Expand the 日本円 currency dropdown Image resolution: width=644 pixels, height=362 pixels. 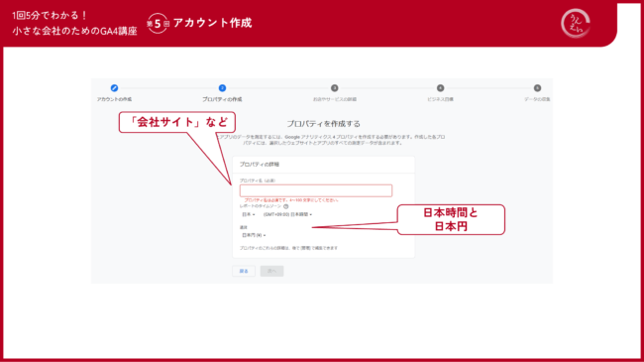254,235
